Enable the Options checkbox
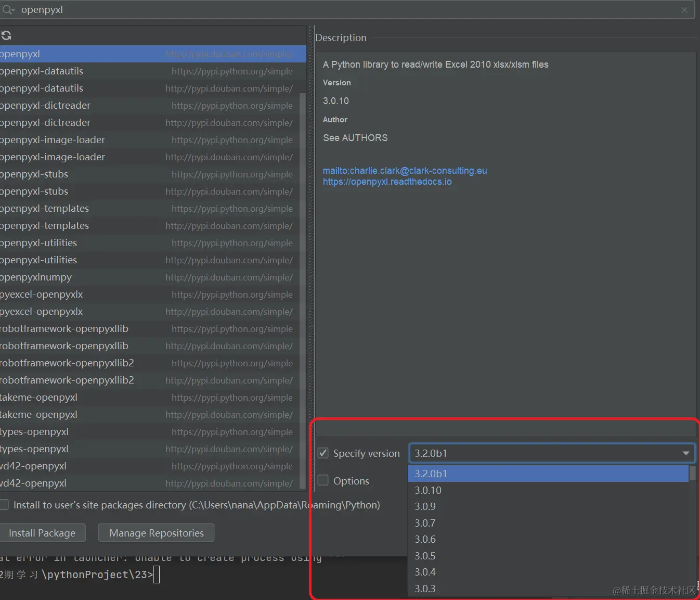The image size is (700, 600). pos(323,480)
